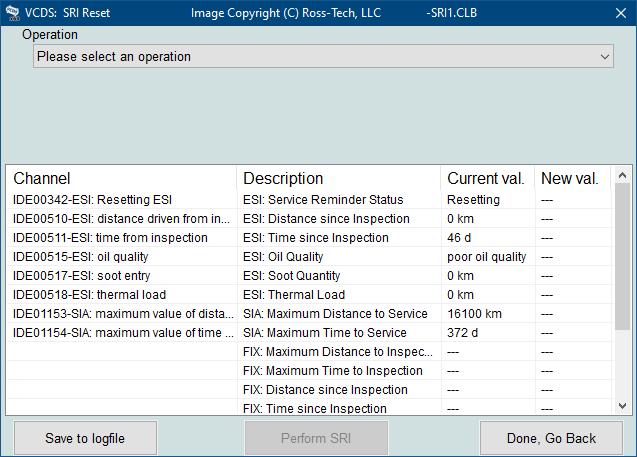Select the IDE00342-ESI: Resetting ESI row

click(x=310, y=199)
